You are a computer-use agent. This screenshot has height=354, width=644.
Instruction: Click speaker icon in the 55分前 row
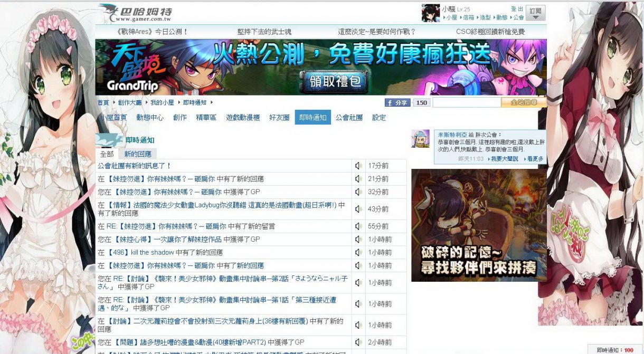click(358, 226)
